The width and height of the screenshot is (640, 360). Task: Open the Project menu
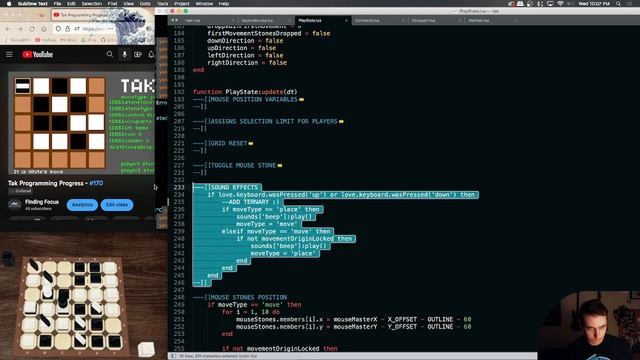182,4
